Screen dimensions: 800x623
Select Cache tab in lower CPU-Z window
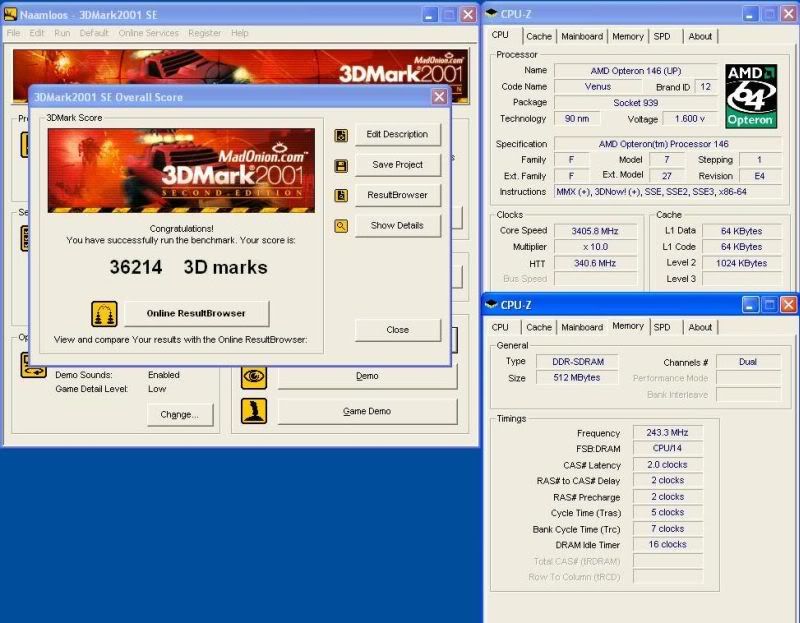(539, 327)
